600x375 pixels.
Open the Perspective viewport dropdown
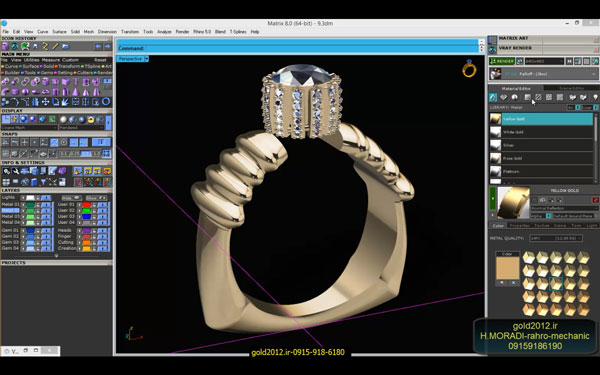point(146,59)
